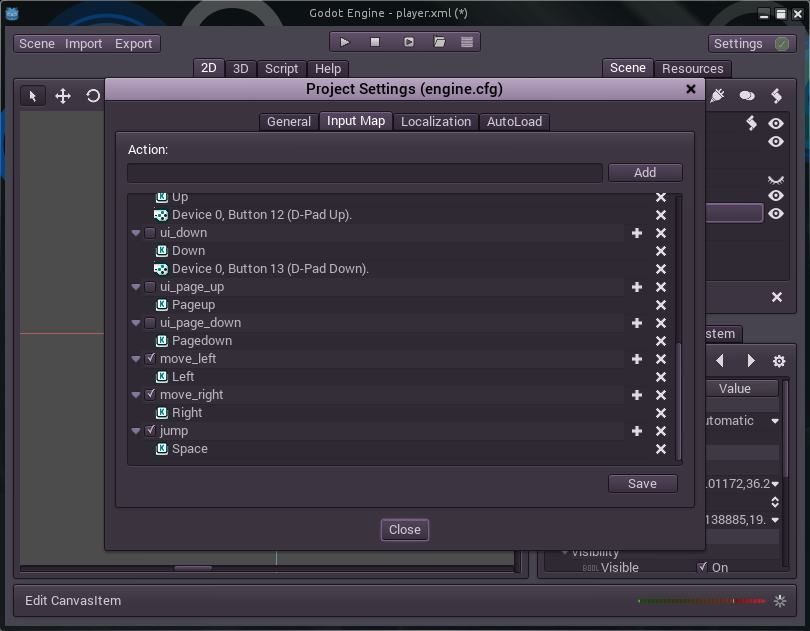Show the hidden node with closed eye
The height and width of the screenshot is (631, 810).
pyautogui.click(x=776, y=180)
